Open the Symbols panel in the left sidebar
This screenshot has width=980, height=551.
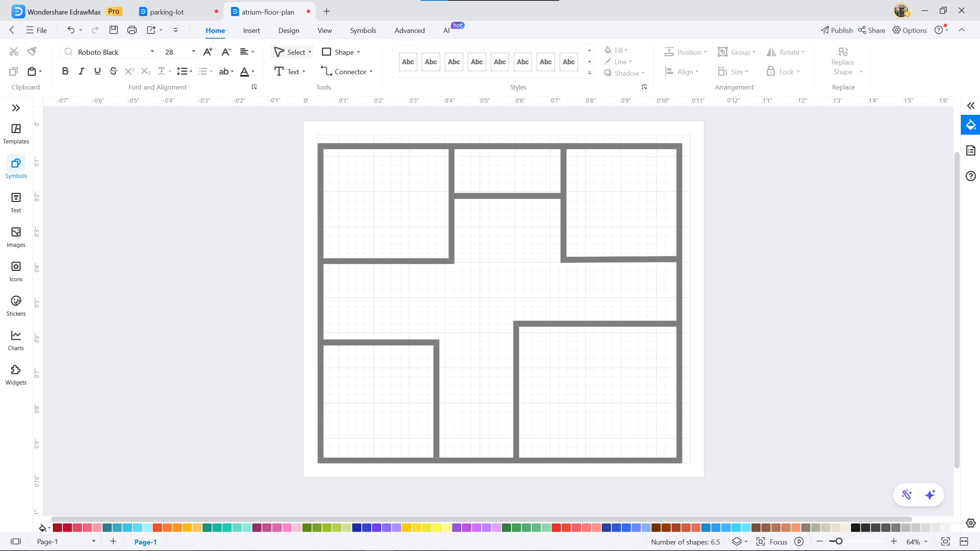16,167
